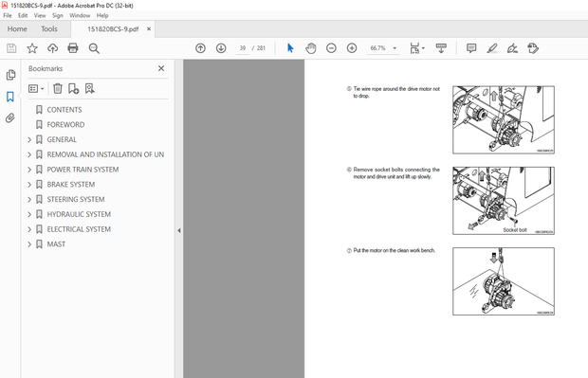Image resolution: width=588 pixels, height=378 pixels.
Task: Expand REMOVAL AND INSTALLATION bookmark
Action: pos(29,154)
